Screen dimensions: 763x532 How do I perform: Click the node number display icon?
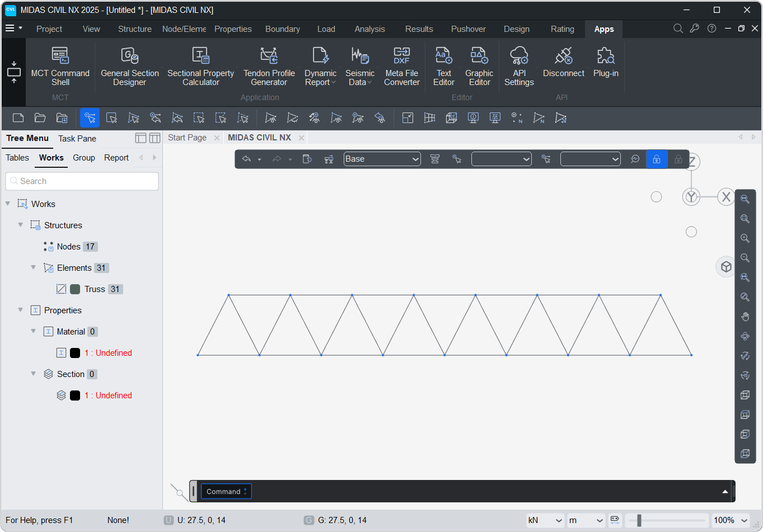[x=517, y=117]
